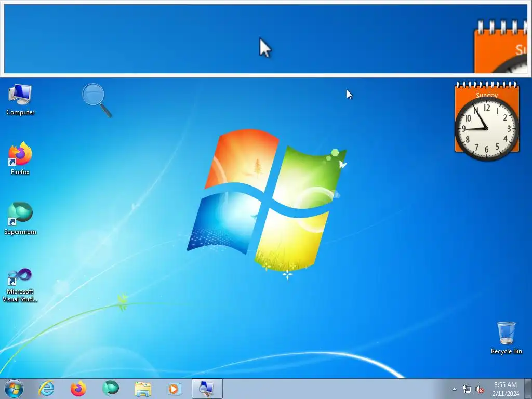
Task: Click the taskbar clock showing 8:55 AM
Action: pyautogui.click(x=506, y=389)
